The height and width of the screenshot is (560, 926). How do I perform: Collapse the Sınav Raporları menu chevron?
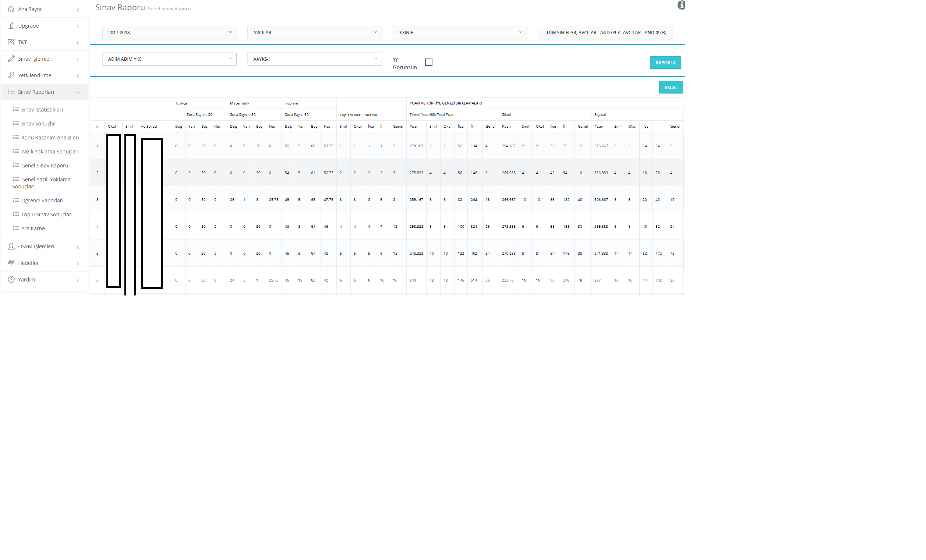point(78,92)
